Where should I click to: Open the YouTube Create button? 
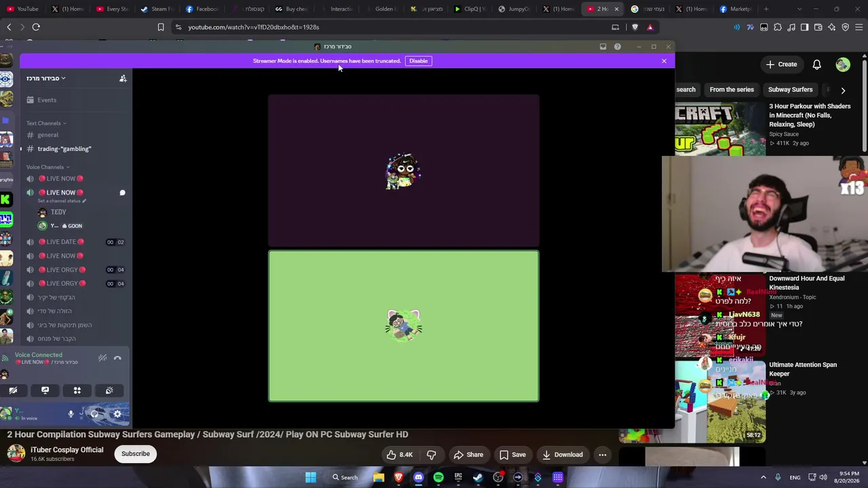[x=781, y=64]
